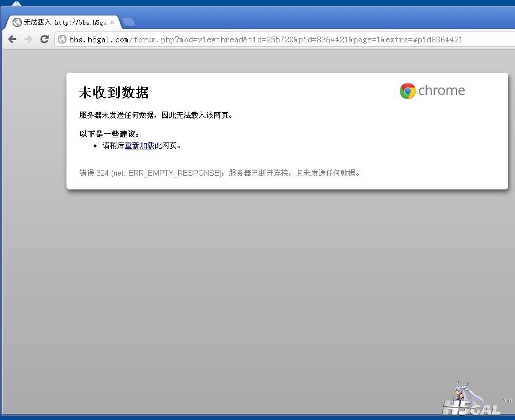515x420 pixels.
Task: Select the 无法载入 bbs.h5gal tab
Action: [64, 22]
